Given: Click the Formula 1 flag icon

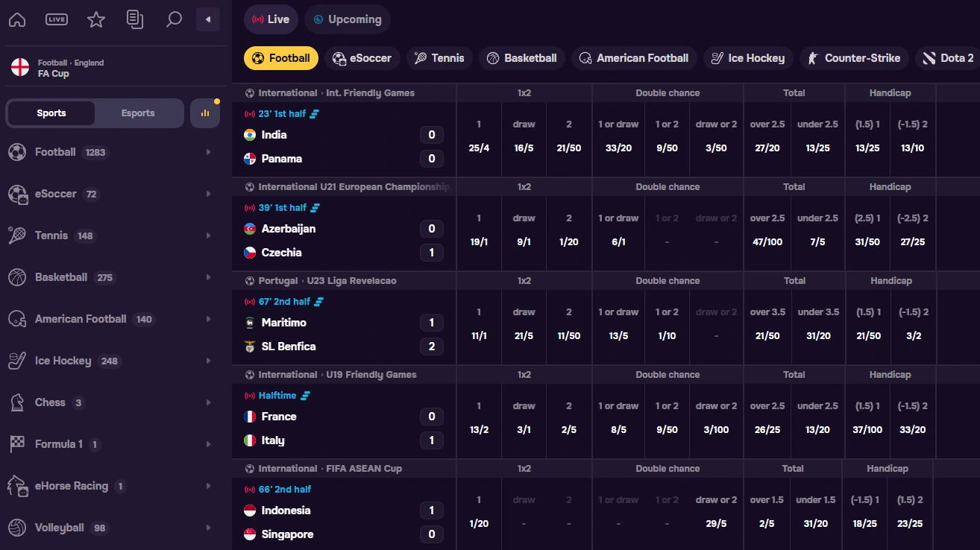Looking at the screenshot, I should coord(17,444).
